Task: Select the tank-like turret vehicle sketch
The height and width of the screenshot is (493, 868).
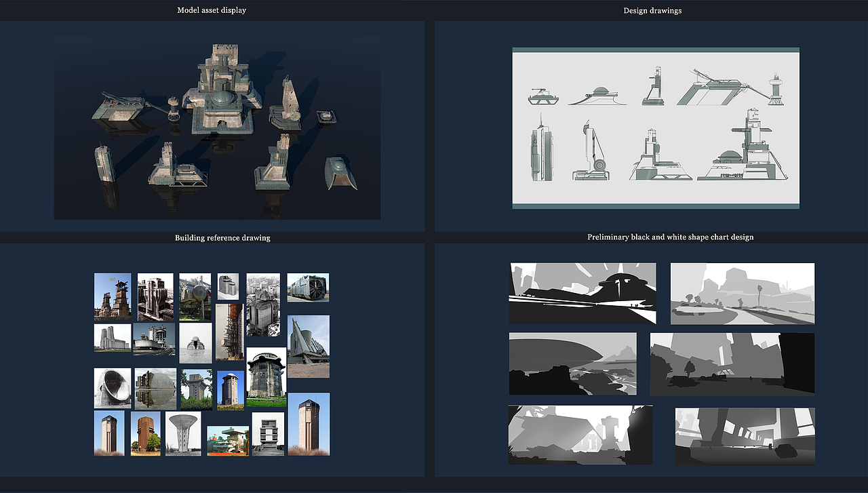Action: [543, 97]
